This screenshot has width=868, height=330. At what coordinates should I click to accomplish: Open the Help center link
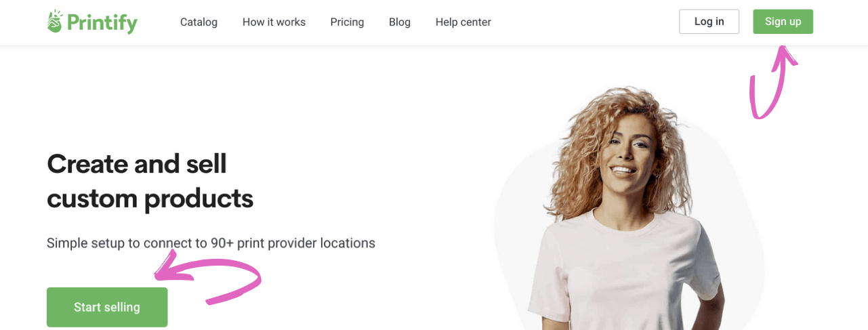point(463,22)
